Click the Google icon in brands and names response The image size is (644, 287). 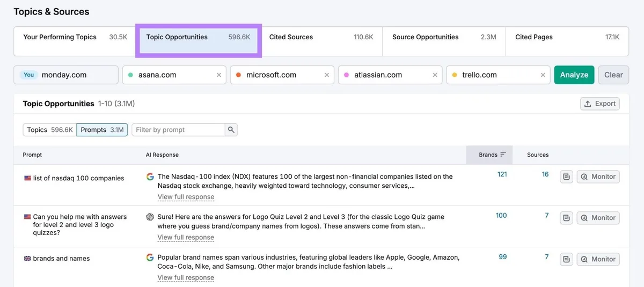[150, 257]
